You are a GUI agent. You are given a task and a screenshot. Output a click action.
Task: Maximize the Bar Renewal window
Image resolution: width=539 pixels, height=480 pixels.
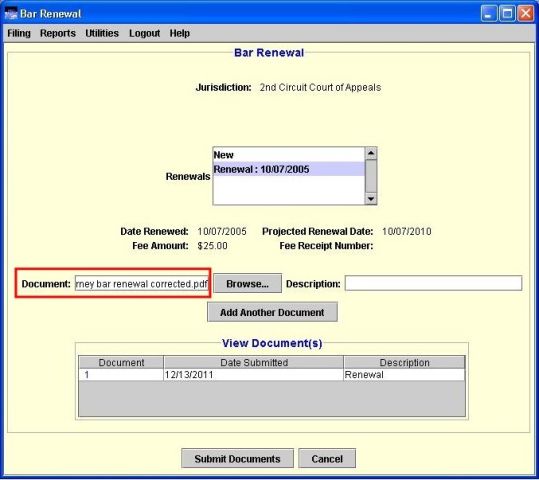pos(507,14)
